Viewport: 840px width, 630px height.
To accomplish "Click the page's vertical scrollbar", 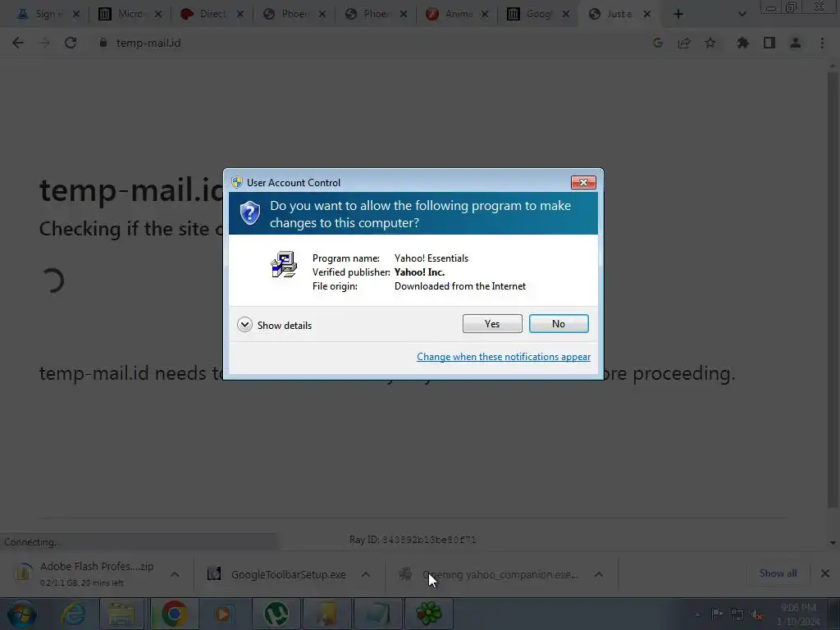I will coord(833,290).
